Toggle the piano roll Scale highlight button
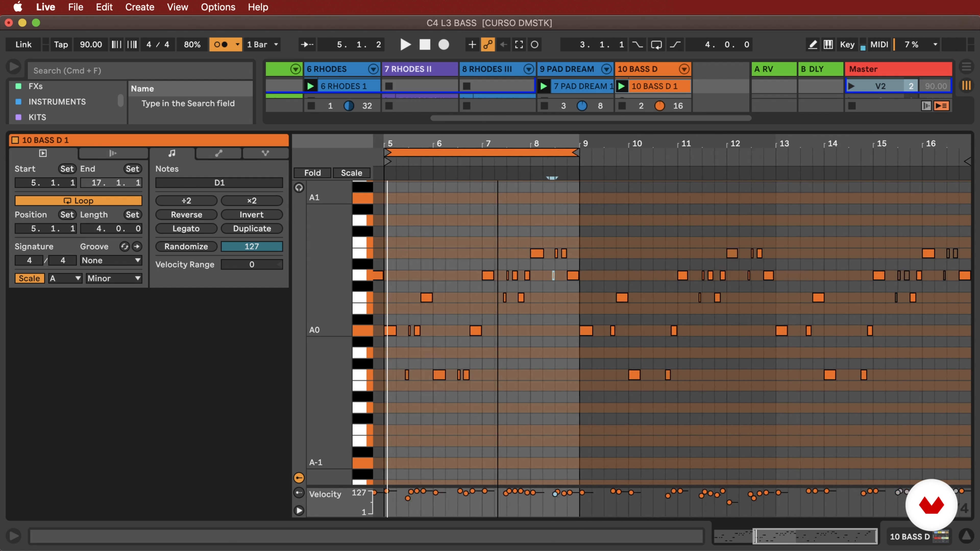Image resolution: width=980 pixels, height=551 pixels. 351,173
